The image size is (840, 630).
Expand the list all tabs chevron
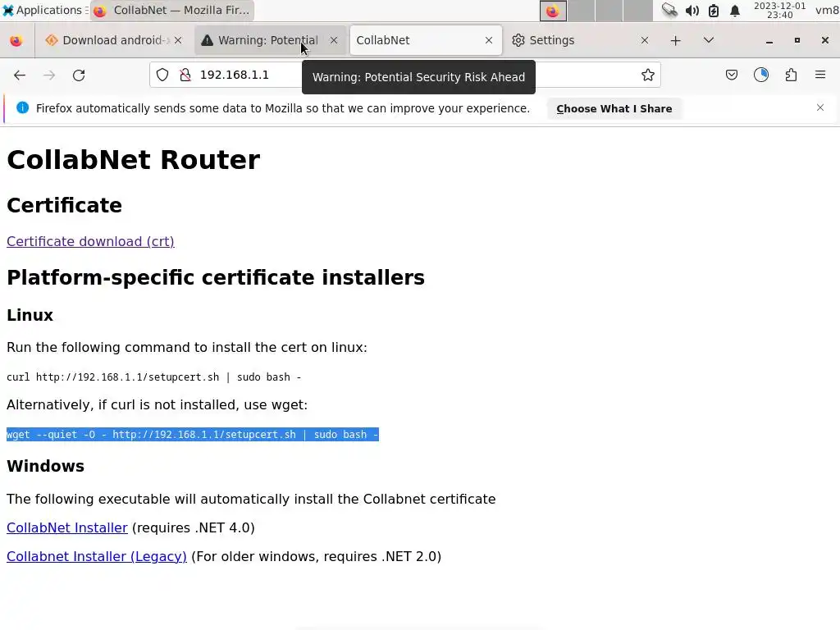coord(708,40)
